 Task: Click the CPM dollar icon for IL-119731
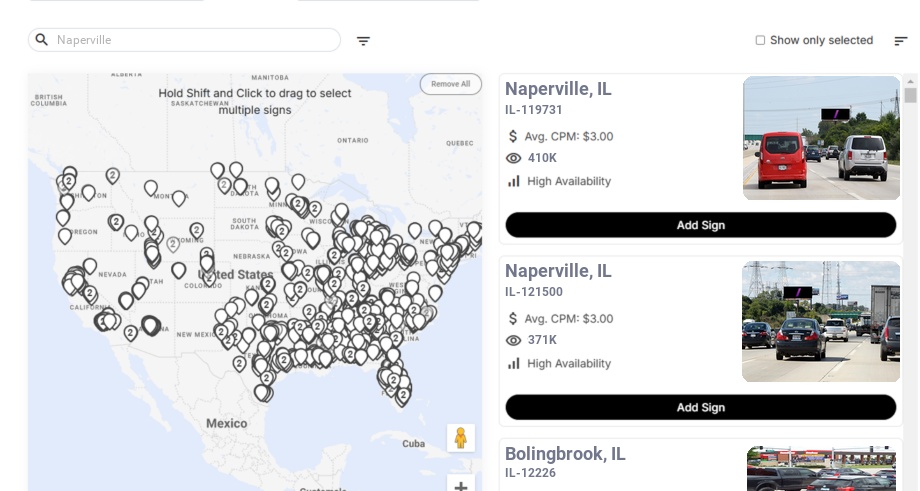click(514, 136)
